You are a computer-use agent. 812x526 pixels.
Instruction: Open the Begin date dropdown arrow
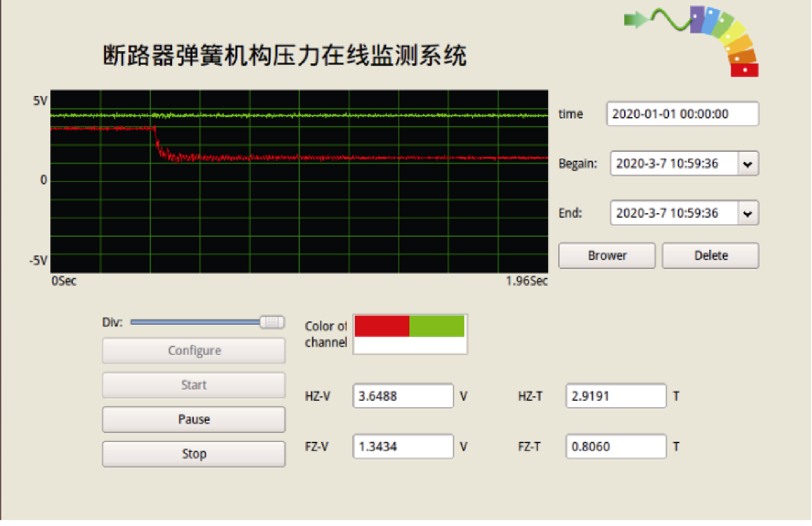[x=747, y=164]
